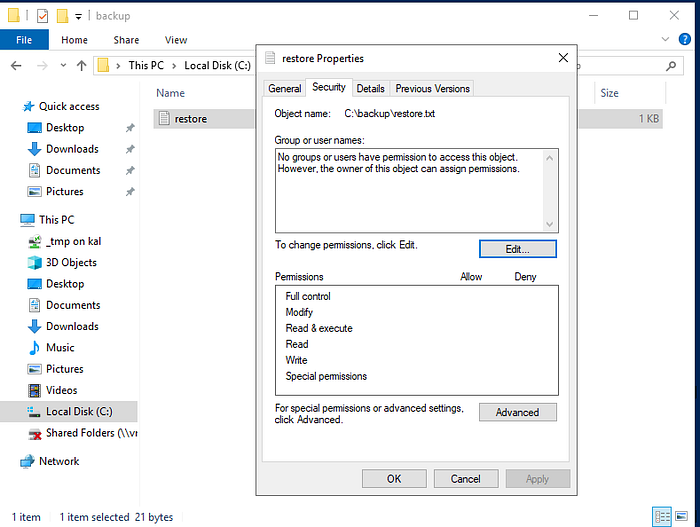This screenshot has height=527, width=700.
Task: Open the Home ribbon tab
Action: pos(74,40)
